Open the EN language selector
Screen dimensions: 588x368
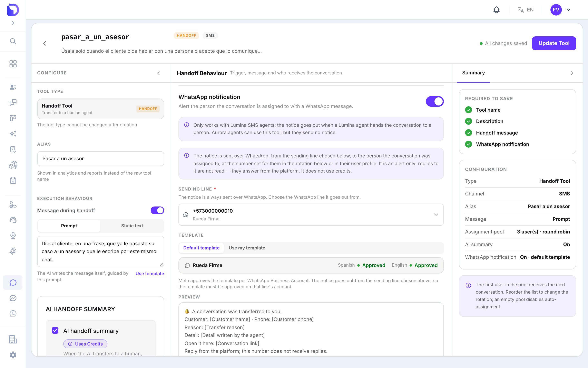click(x=526, y=10)
